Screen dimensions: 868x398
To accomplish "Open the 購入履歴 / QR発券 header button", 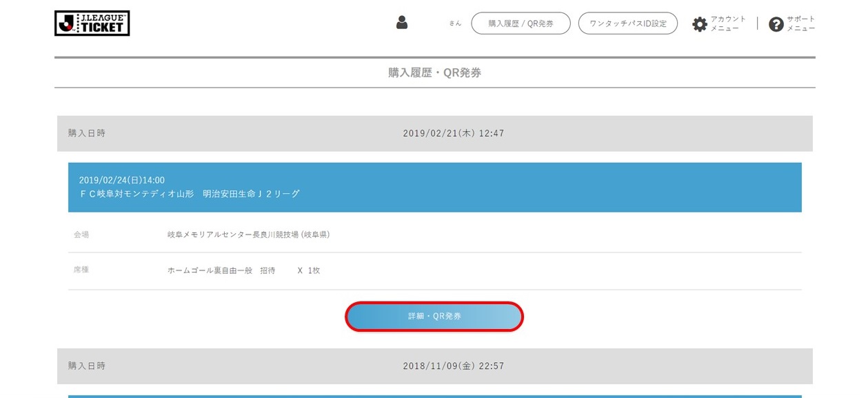I will click(521, 23).
